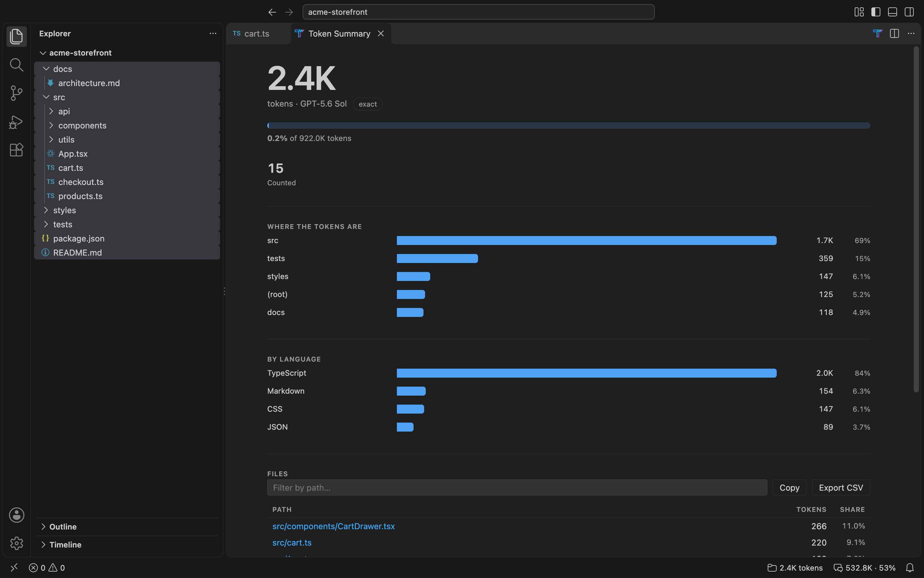Click the Copy button
This screenshot has width=924, height=578.
[789, 487]
